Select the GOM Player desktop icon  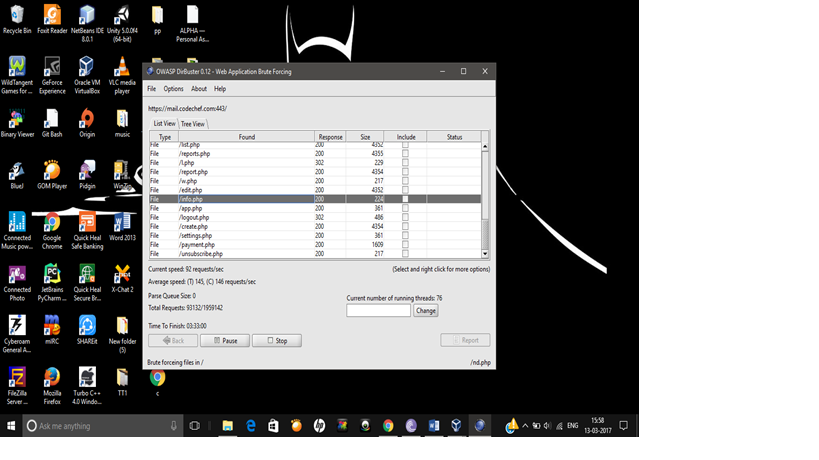tap(52, 175)
